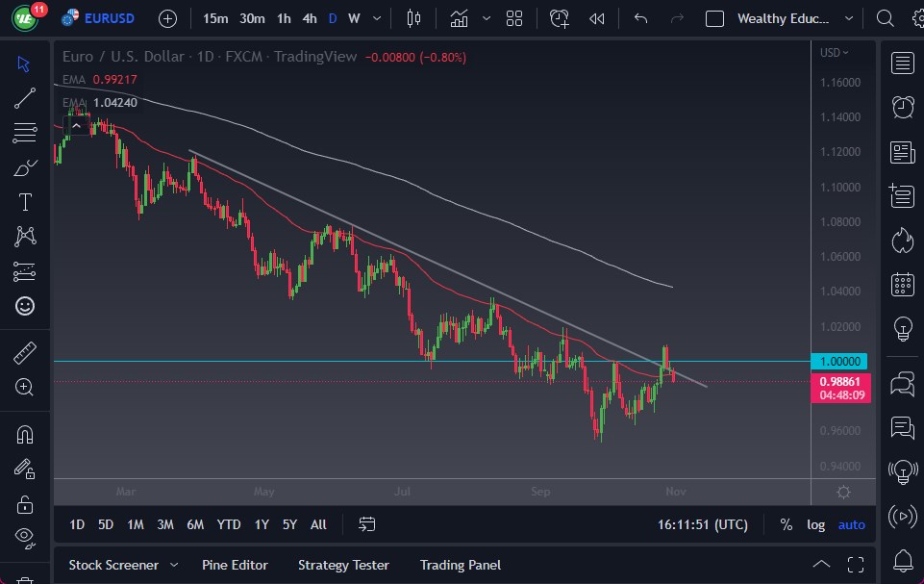Start Bar Replay mode
This screenshot has height=584, width=924.
point(596,17)
